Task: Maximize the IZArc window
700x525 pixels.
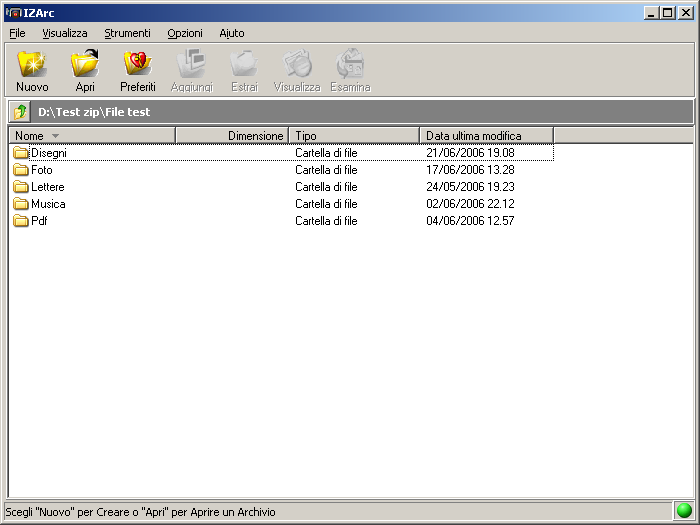Action: pyautogui.click(x=668, y=13)
